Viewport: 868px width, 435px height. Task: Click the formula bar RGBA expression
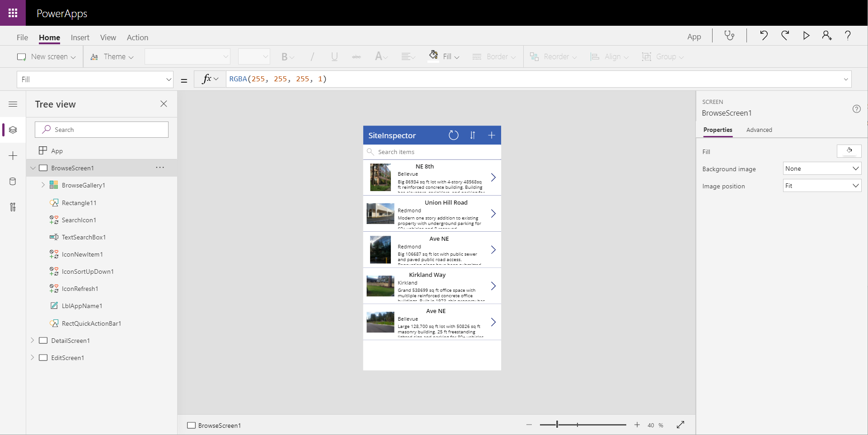tap(278, 79)
